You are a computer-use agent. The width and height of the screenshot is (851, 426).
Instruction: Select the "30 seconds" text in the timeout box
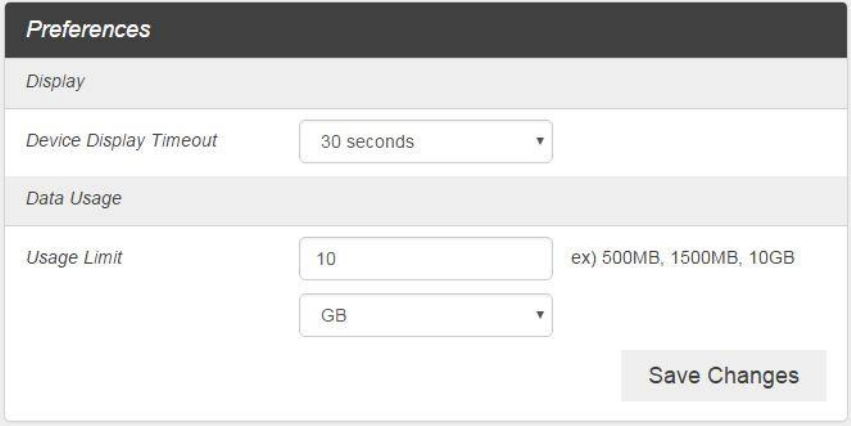tap(366, 142)
